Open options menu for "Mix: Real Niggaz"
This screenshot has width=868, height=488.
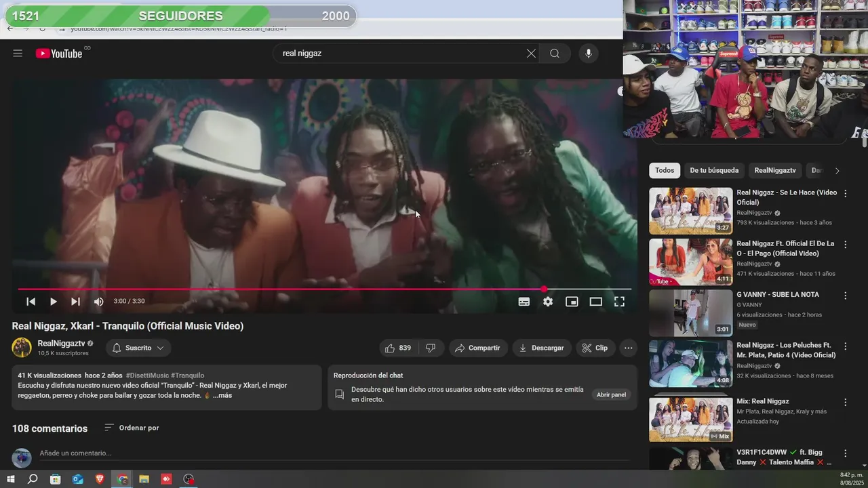pos(845,402)
